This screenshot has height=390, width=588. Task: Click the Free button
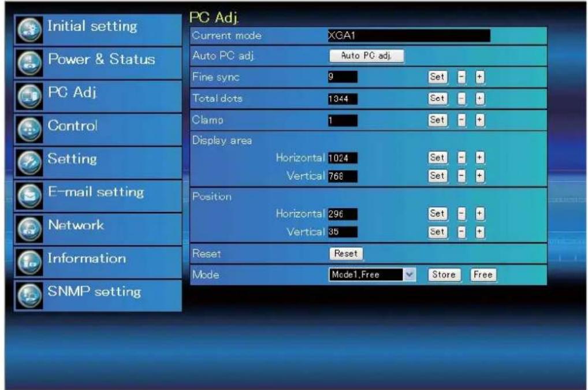[483, 275]
